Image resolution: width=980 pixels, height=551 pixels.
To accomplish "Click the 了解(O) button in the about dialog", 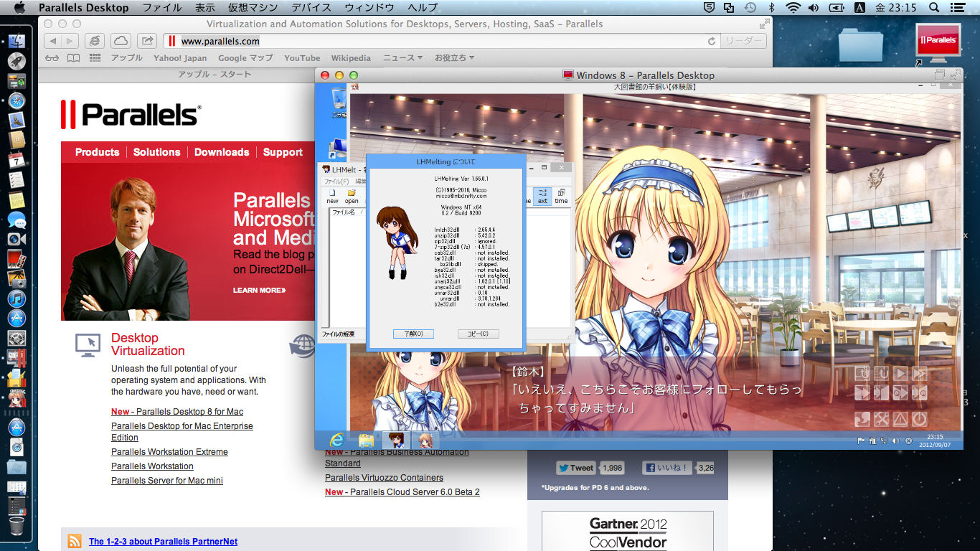I will 413,334.
